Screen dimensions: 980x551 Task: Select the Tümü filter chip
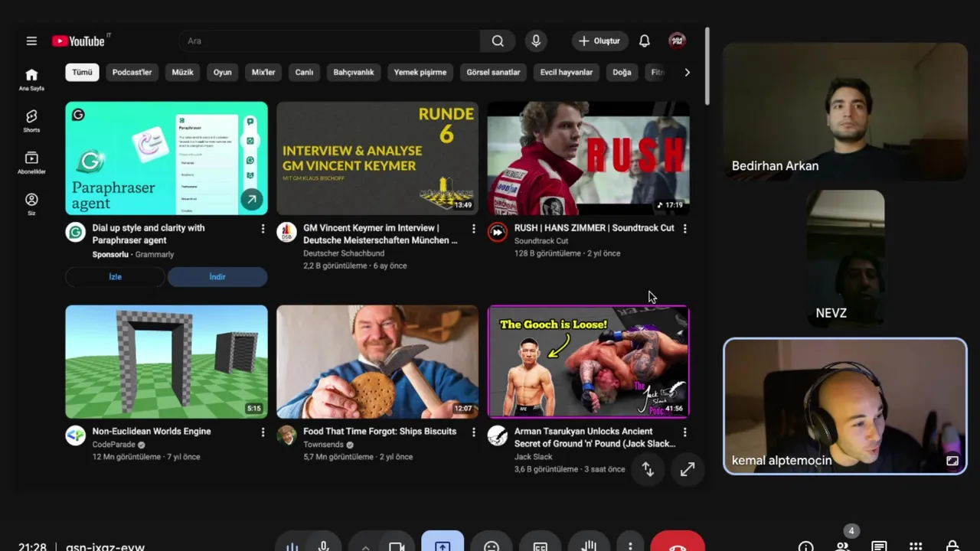pos(82,72)
